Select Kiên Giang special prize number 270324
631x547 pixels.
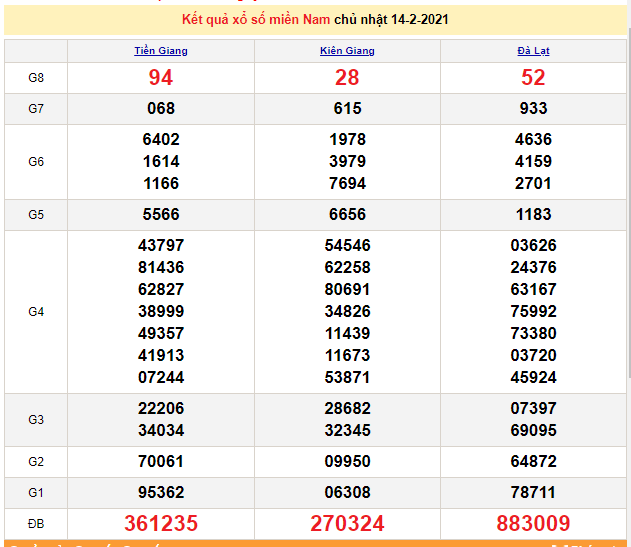(347, 524)
